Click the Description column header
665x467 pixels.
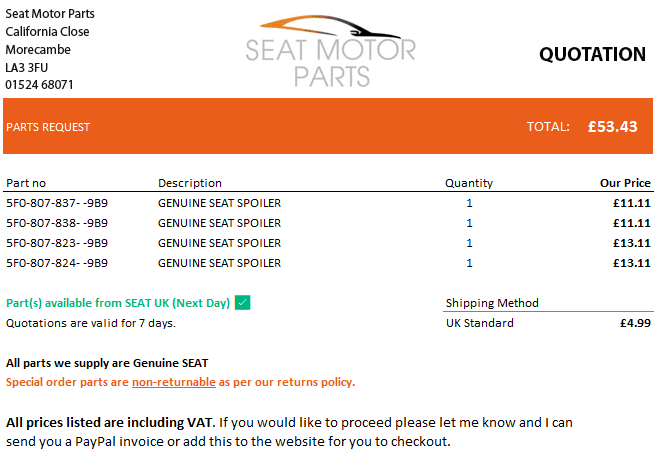coord(190,183)
